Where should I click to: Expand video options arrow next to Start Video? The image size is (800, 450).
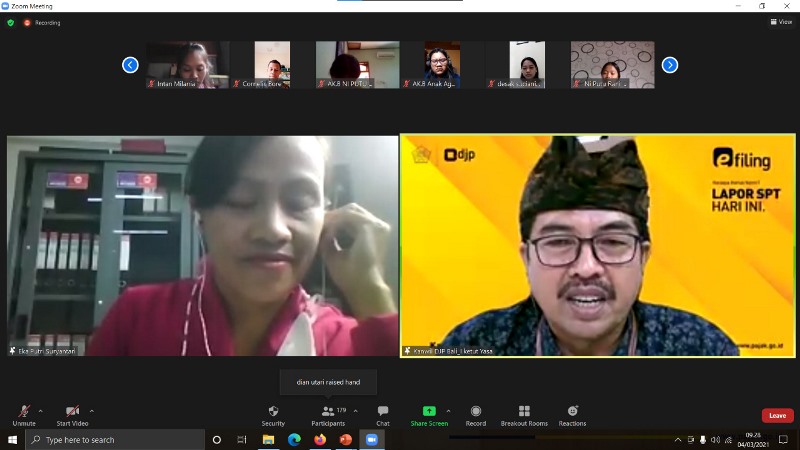(92, 411)
